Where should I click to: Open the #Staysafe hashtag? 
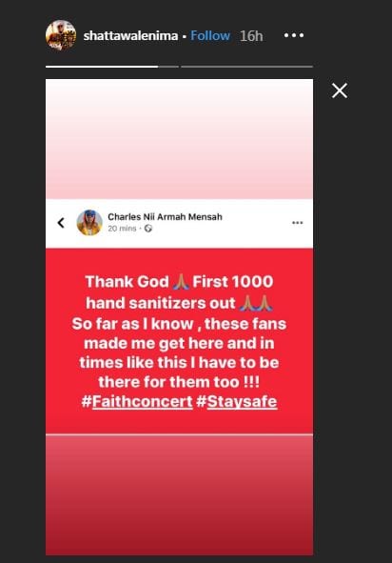(237, 401)
